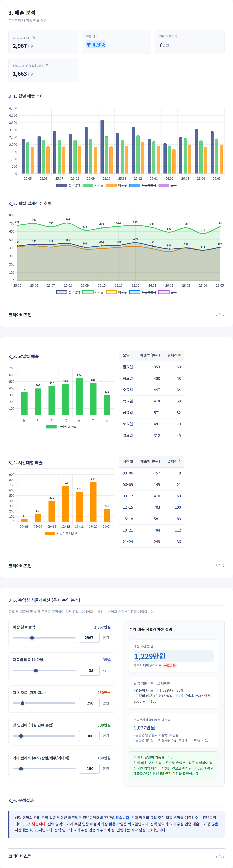Click the 703 data point on 결제건수 chart
Image resolution: width=233 pixels, height=868 pixels.
[68, 223]
